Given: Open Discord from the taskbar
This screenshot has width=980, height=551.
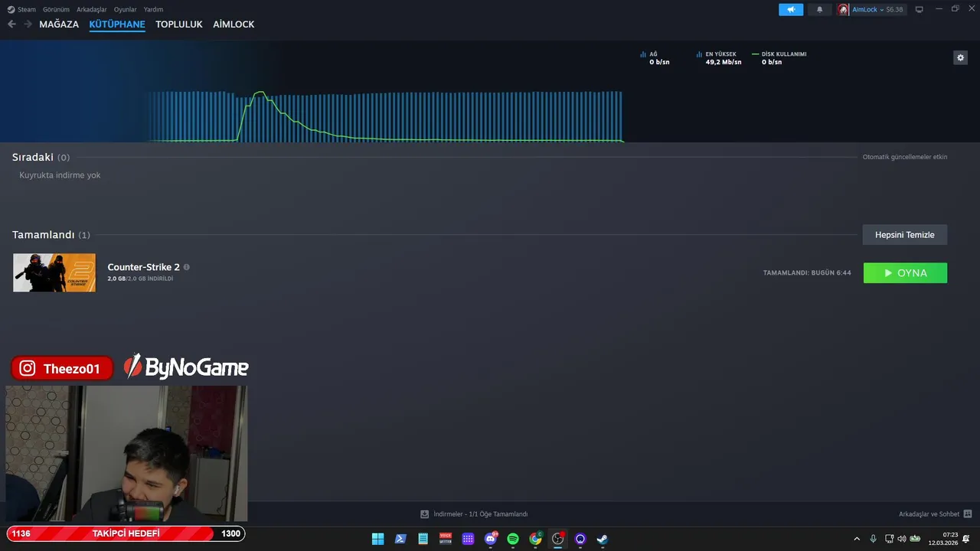Looking at the screenshot, I should click(491, 539).
